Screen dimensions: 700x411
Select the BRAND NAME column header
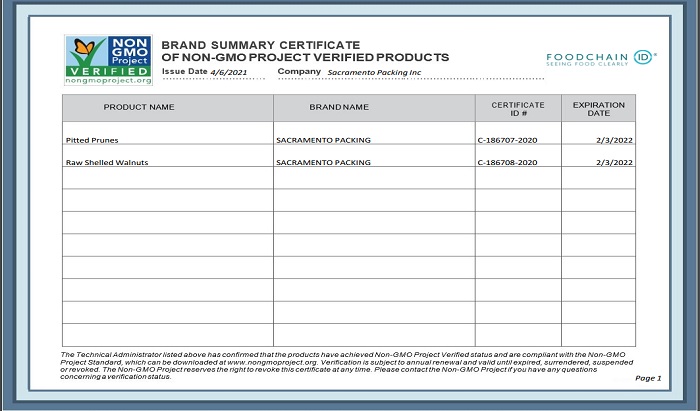pyautogui.click(x=338, y=106)
